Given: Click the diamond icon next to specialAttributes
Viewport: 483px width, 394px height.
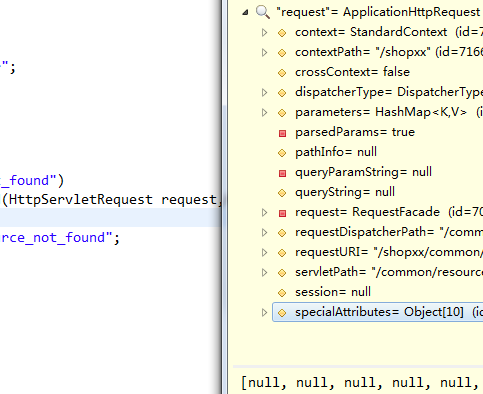Looking at the screenshot, I should (x=282, y=313).
